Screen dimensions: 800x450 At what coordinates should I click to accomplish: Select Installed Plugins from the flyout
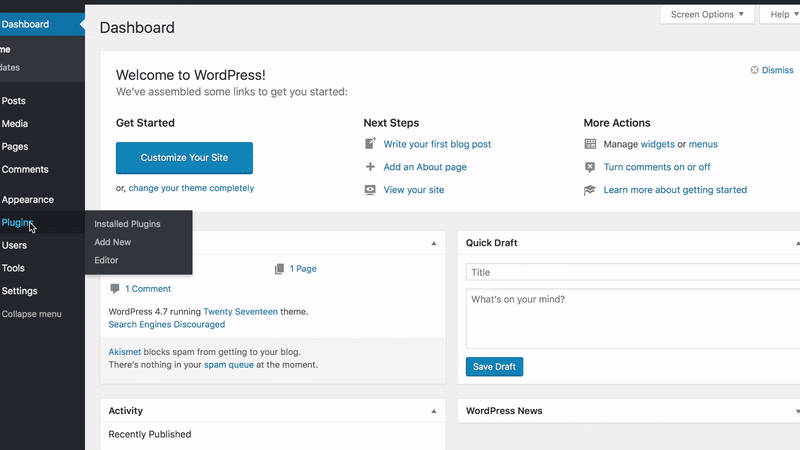pyautogui.click(x=128, y=224)
